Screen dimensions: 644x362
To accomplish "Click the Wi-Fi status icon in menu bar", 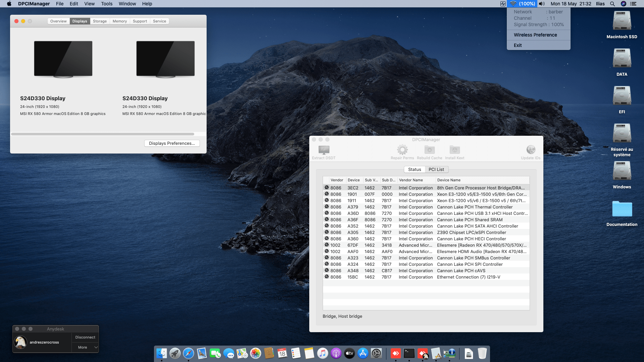I will point(513,4).
